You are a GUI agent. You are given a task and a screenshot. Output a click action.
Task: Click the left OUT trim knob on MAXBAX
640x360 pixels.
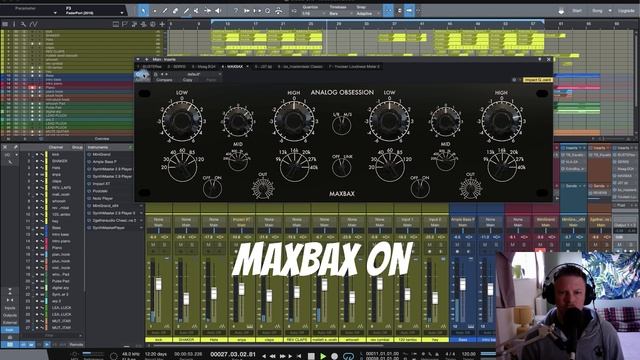[263, 189]
